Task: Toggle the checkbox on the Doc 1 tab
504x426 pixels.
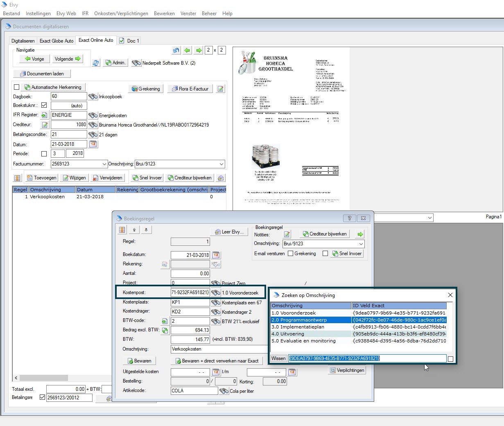Action: click(x=122, y=41)
